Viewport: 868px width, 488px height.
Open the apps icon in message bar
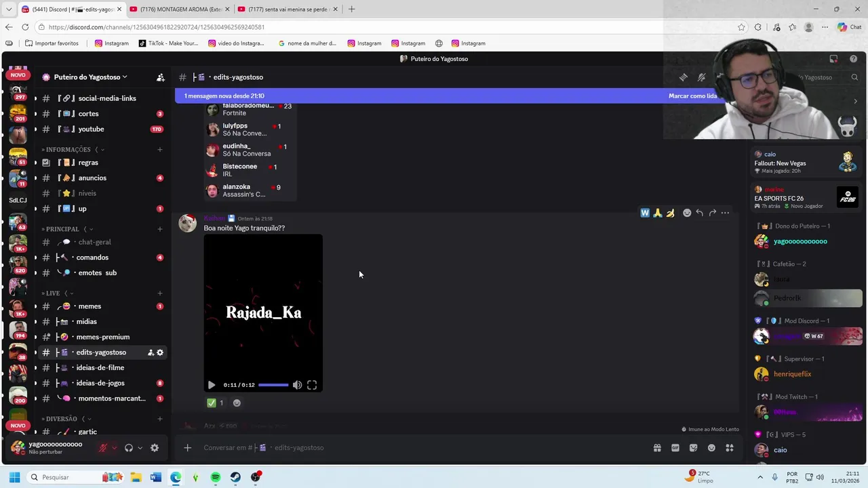click(x=730, y=447)
